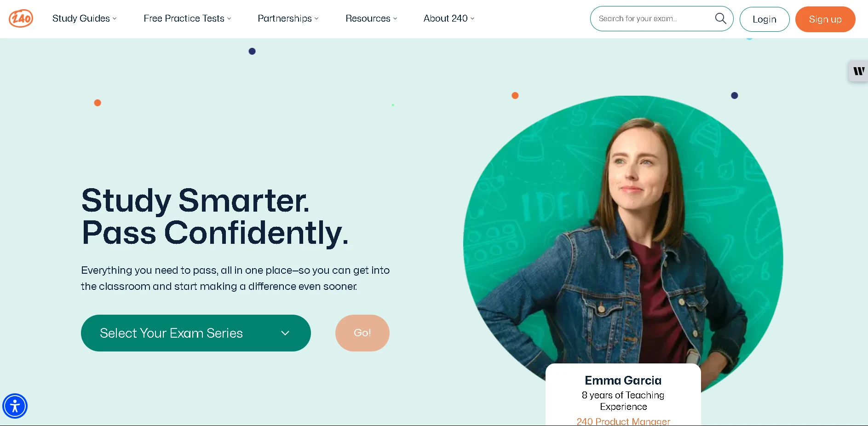Expand the Free Practice Tests menu
This screenshot has width=868, height=426.
187,18
